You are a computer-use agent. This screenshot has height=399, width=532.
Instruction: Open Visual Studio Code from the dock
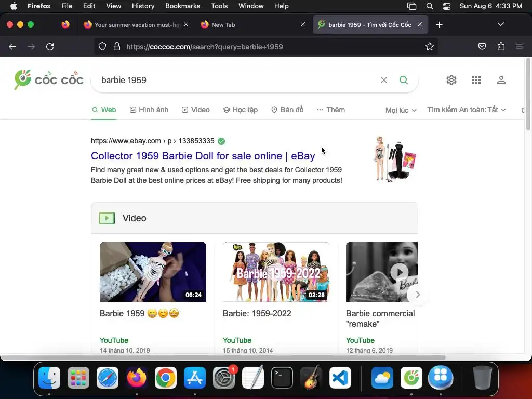click(x=340, y=377)
